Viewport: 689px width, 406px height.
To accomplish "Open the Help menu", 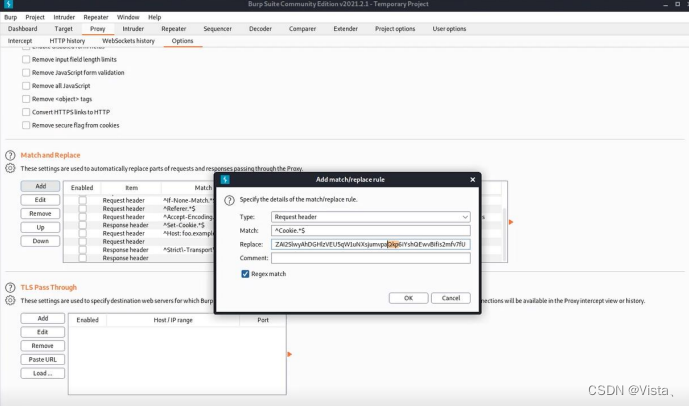I will [155, 17].
